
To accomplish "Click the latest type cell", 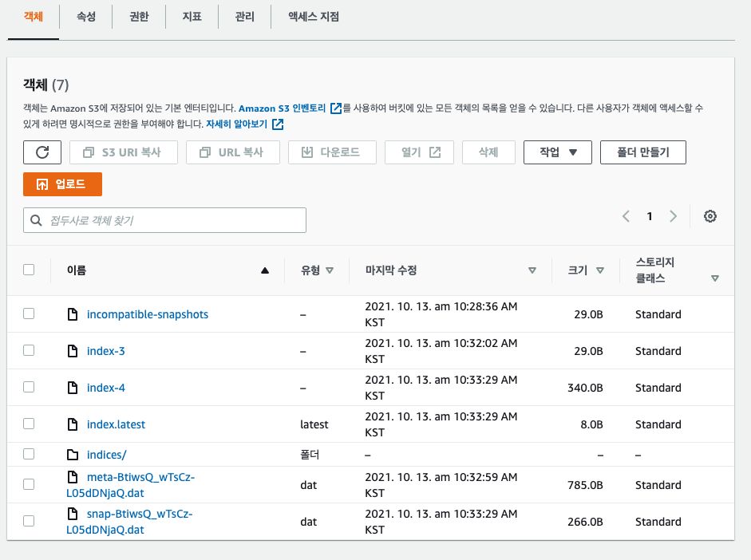I will pos(314,424).
